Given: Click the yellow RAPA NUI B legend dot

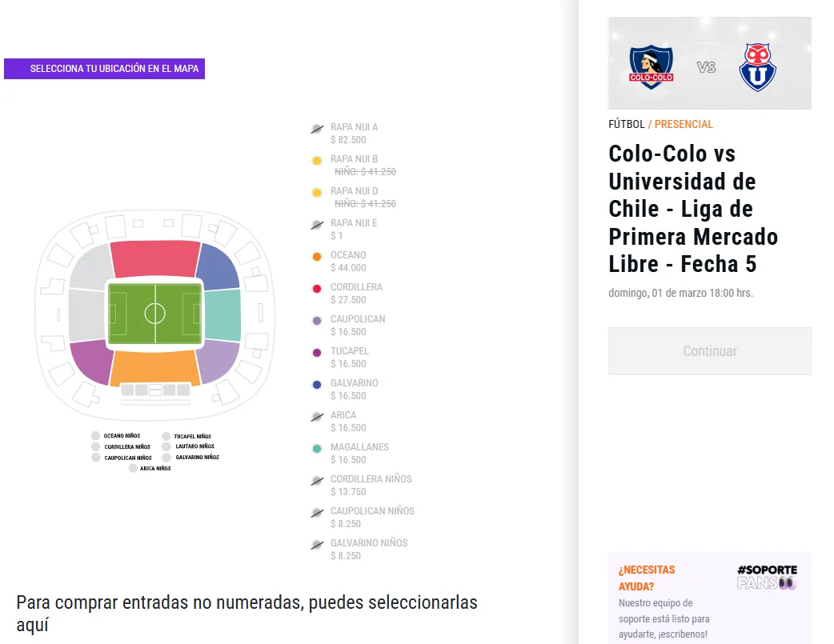Looking at the screenshot, I should tap(317, 160).
